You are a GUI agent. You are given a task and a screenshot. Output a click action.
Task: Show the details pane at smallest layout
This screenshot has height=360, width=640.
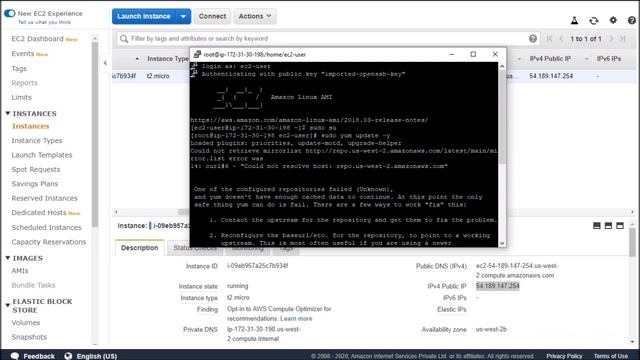pyautogui.click(x=597, y=226)
